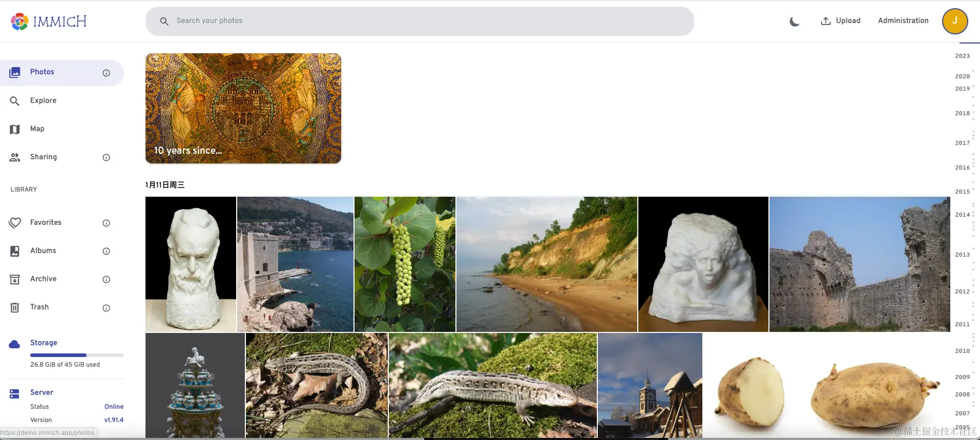Click the Immich logo
Viewport: 980px width, 440px height.
(x=49, y=21)
